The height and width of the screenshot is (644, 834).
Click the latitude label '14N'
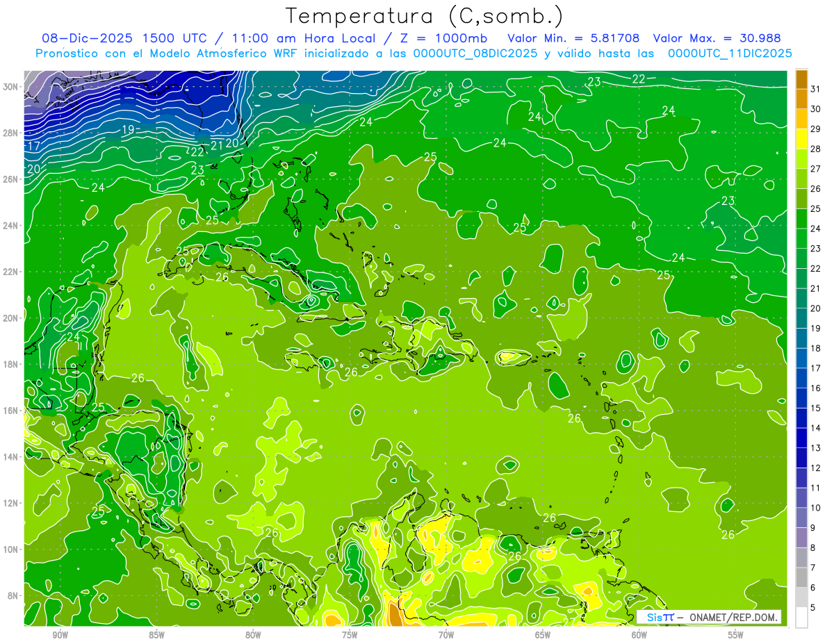pyautogui.click(x=12, y=456)
